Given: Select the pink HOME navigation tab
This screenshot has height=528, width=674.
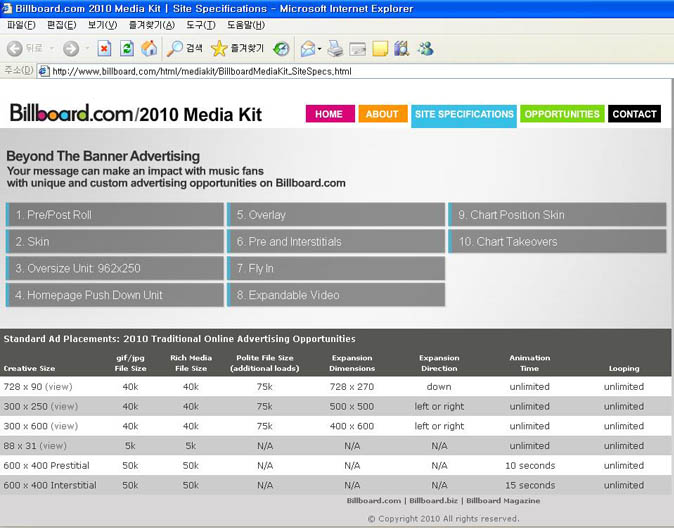Looking at the screenshot, I should pyautogui.click(x=329, y=114).
